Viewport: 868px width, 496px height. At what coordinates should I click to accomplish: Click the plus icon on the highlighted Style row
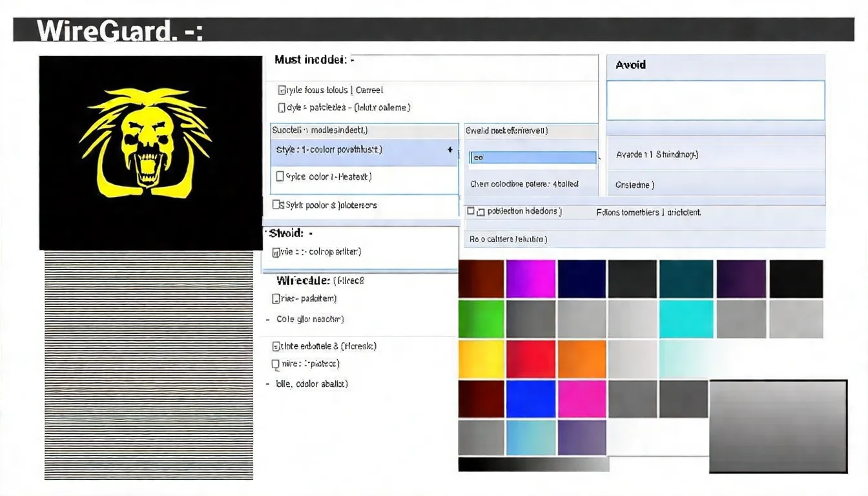point(449,150)
